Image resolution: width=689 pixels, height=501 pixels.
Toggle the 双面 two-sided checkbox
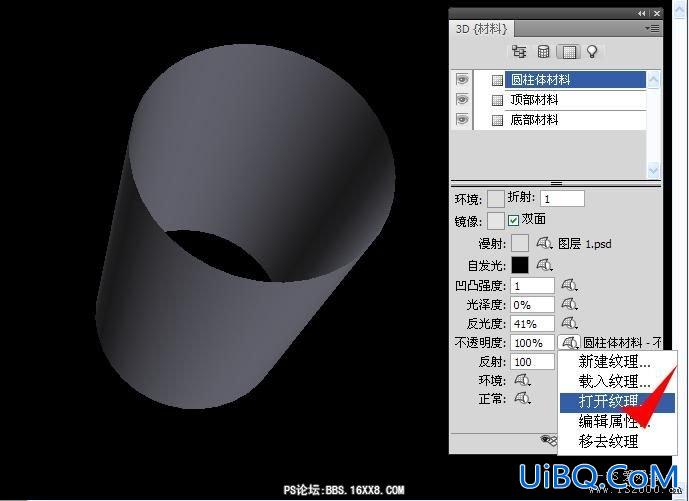pyautogui.click(x=513, y=220)
